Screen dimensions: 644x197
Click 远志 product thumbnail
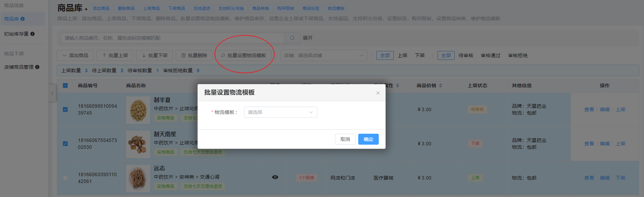(x=138, y=178)
